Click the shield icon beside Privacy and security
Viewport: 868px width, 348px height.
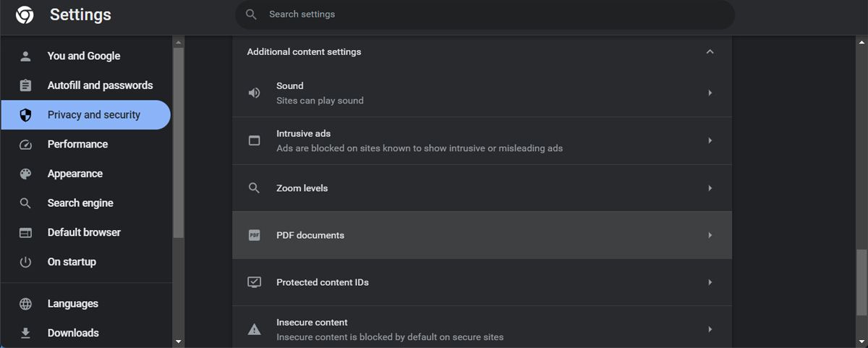[25, 115]
